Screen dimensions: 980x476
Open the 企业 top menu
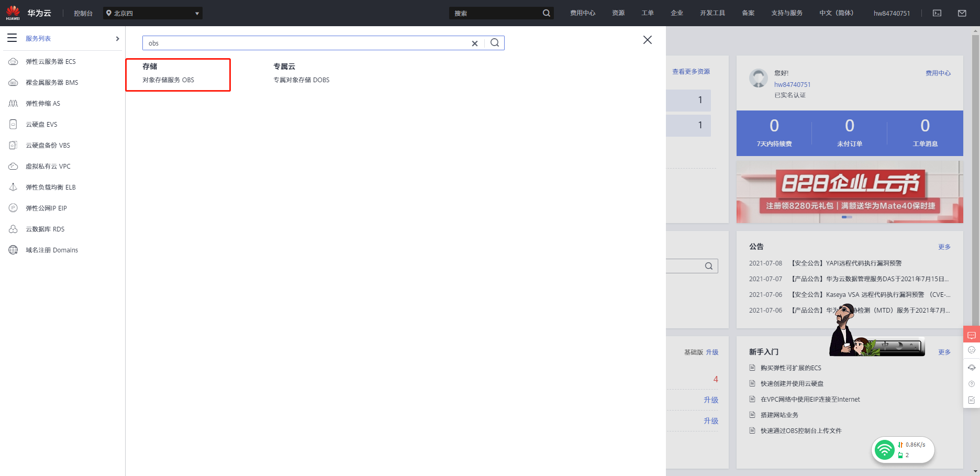[x=677, y=13]
